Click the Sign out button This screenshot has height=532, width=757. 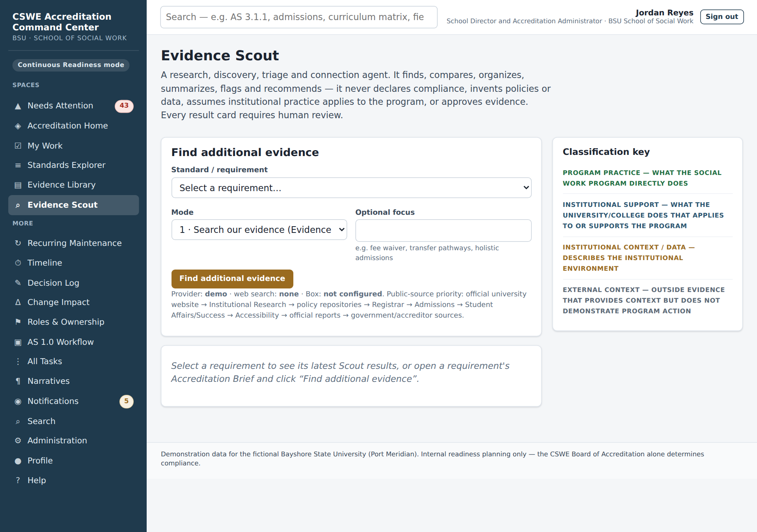pos(722,17)
